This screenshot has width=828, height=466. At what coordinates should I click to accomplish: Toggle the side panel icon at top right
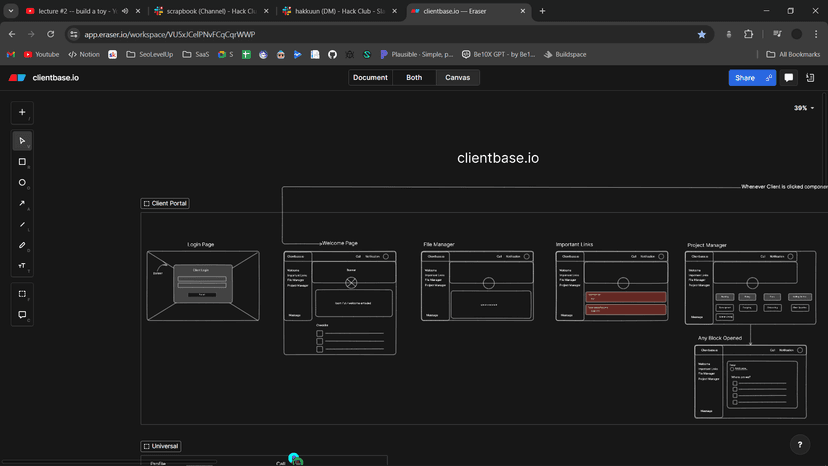810,78
